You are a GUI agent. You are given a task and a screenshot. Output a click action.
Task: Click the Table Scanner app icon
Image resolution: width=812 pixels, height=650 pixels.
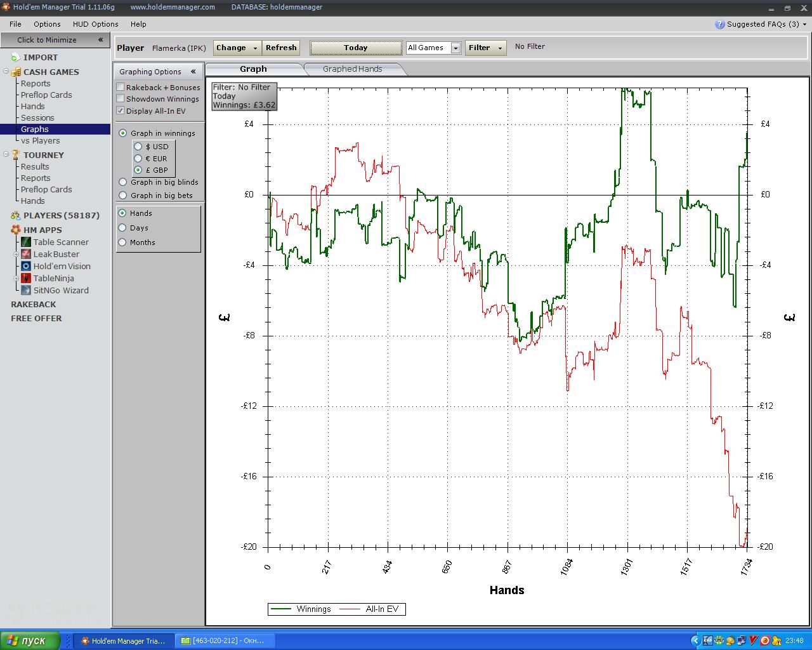[x=26, y=242]
